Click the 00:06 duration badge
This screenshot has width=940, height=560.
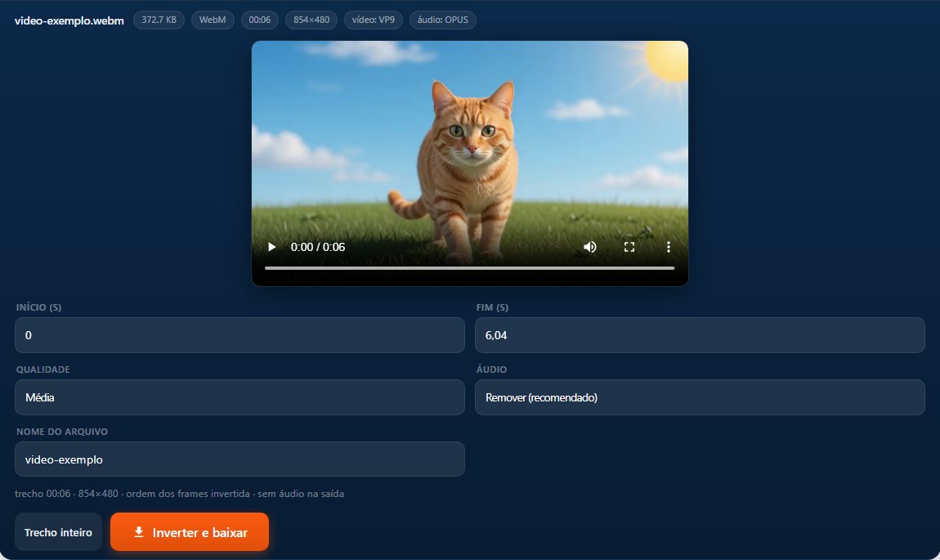pyautogui.click(x=260, y=20)
